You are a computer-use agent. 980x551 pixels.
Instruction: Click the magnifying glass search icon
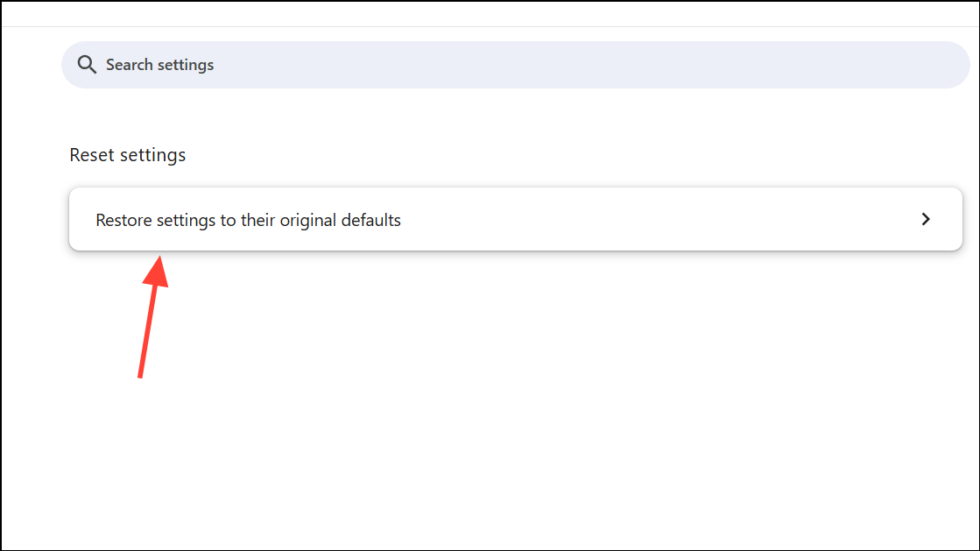pyautogui.click(x=86, y=65)
